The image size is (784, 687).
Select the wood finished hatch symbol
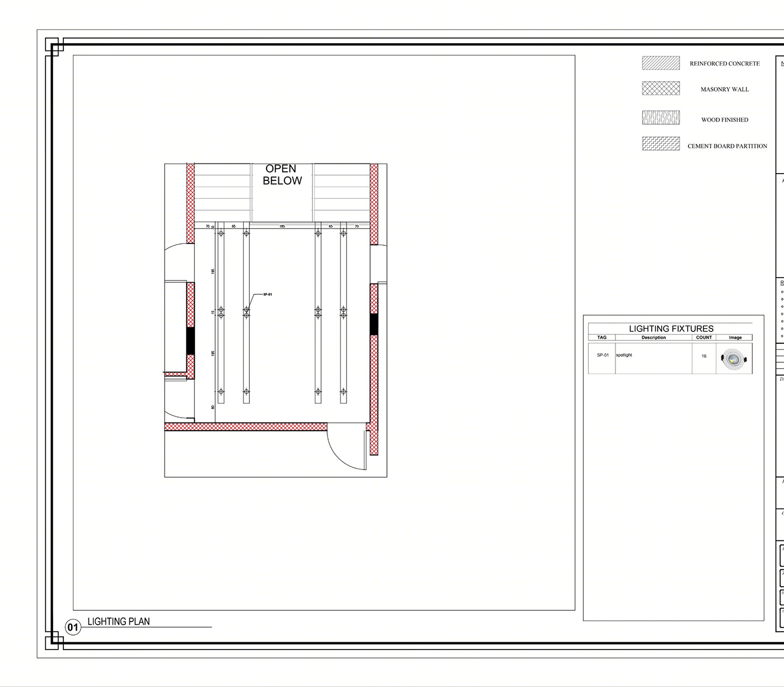point(660,119)
